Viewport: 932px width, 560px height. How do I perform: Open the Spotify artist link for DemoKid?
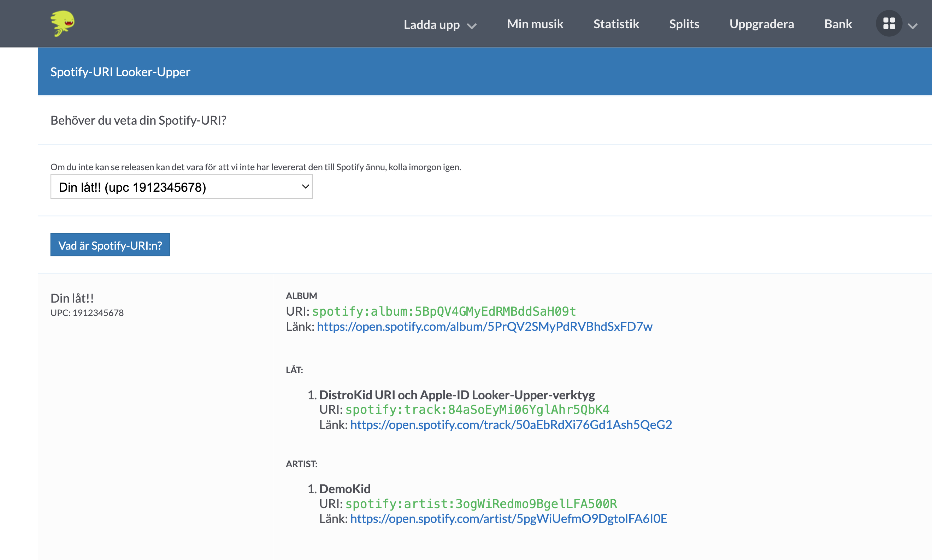[508, 518]
